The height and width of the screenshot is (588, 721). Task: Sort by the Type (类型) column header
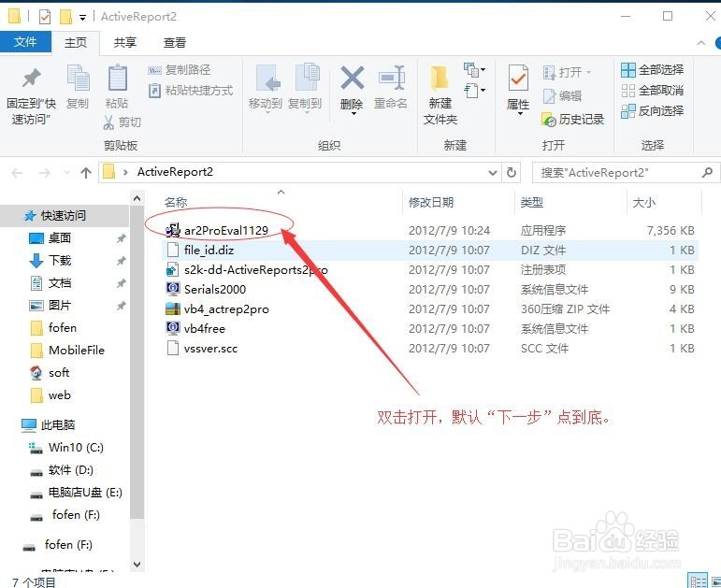coord(532,202)
